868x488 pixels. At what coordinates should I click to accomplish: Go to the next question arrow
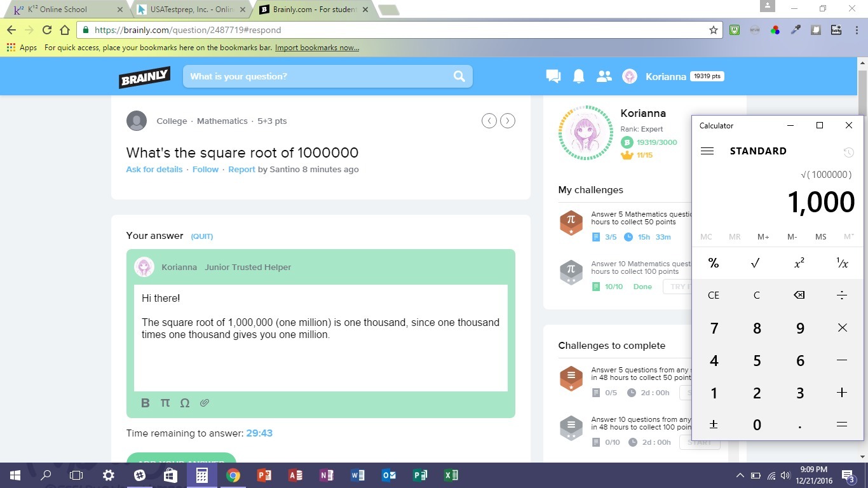click(507, 121)
